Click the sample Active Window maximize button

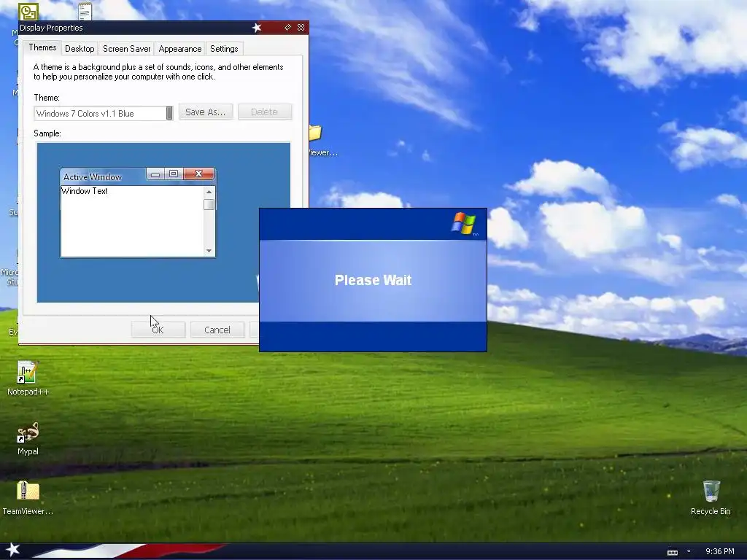pos(174,174)
